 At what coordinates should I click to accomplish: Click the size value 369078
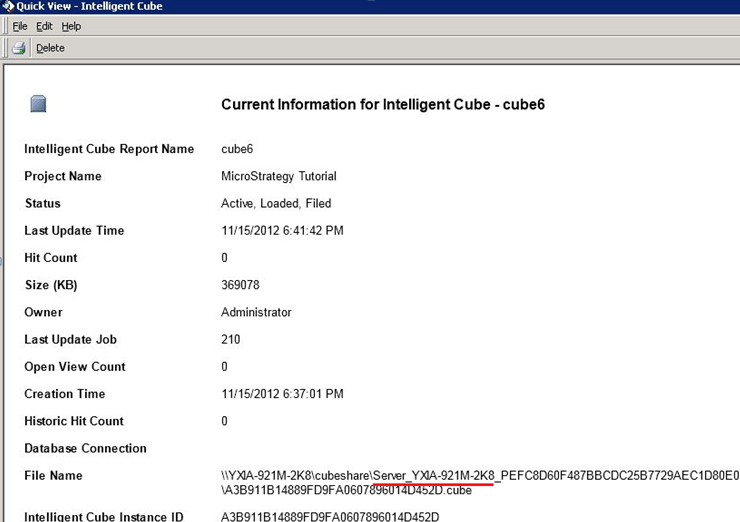click(x=241, y=285)
